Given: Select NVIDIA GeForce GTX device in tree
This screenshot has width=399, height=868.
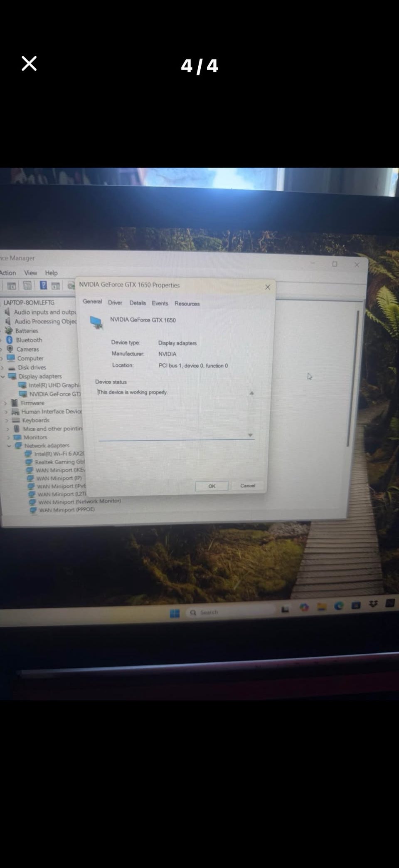Looking at the screenshot, I should pyautogui.click(x=55, y=394).
